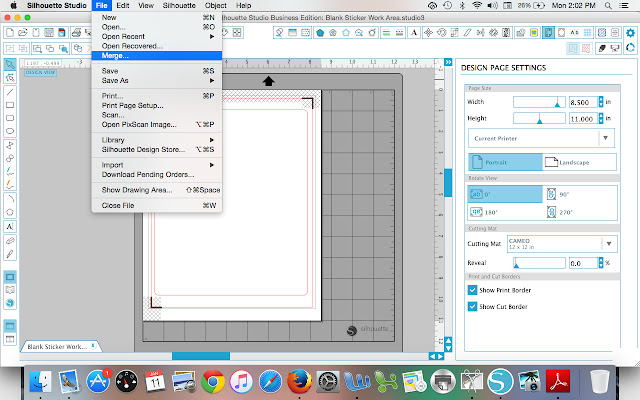Select the Text tool
Image resolution: width=640 pixels, height=400 pixels.
coord(10,226)
